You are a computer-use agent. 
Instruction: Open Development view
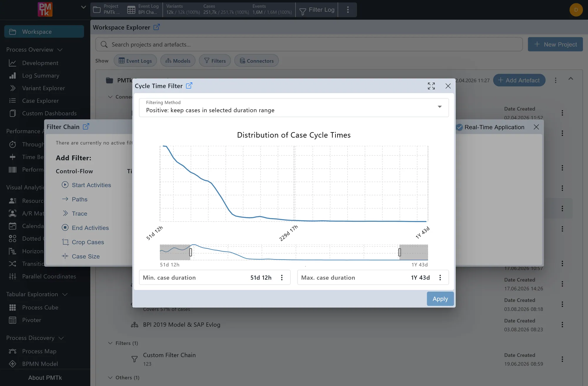click(x=40, y=63)
